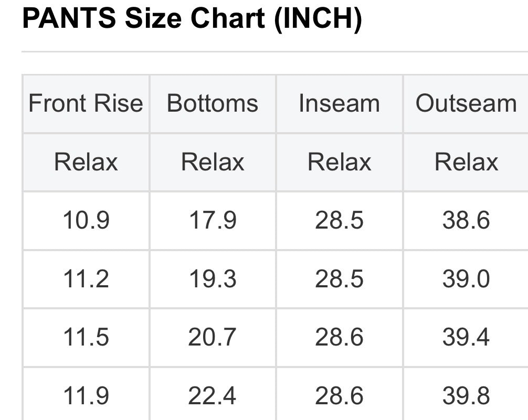The height and width of the screenshot is (420, 528).
Task: Select the Inseam column header
Action: 339,103
